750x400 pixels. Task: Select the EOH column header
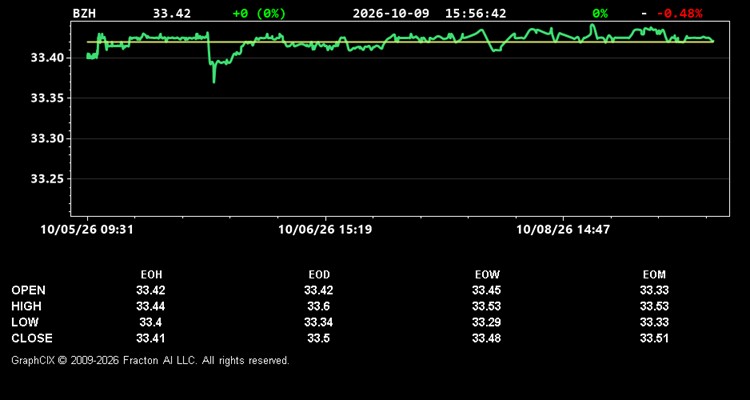pos(151,275)
